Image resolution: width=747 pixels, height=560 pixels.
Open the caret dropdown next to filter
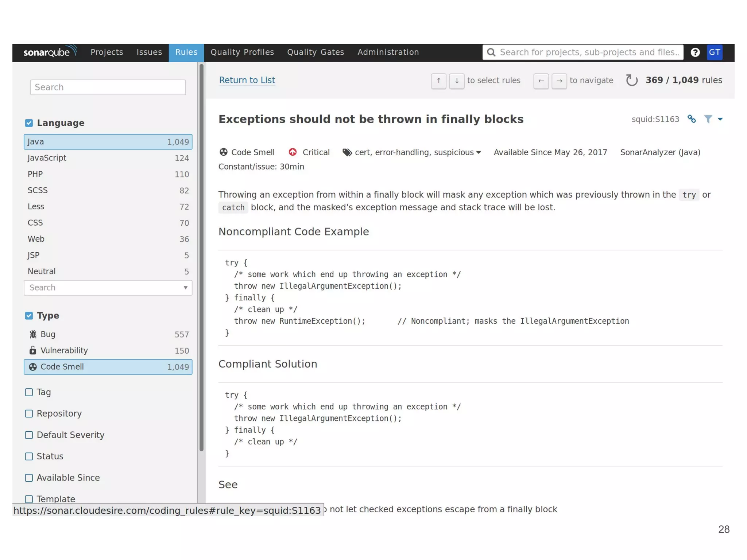click(x=720, y=119)
